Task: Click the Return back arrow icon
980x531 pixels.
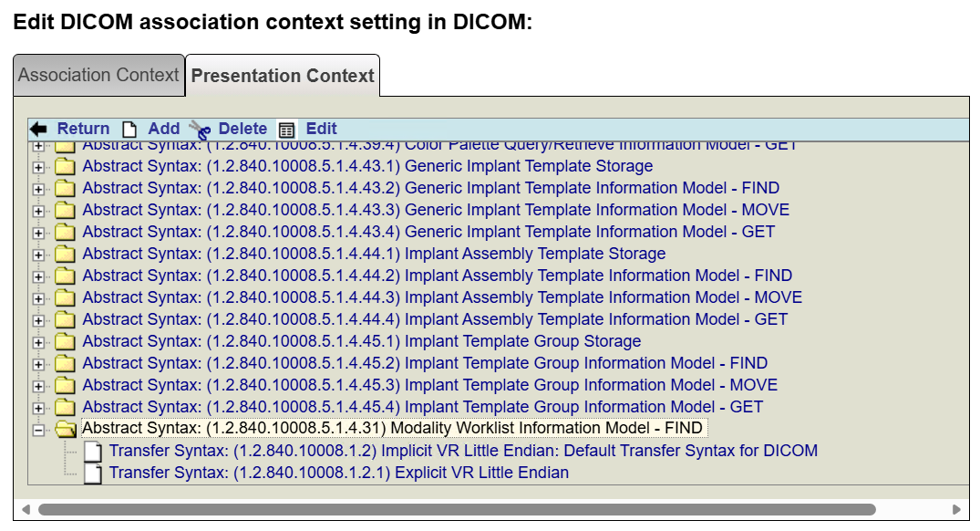Action: pyautogui.click(x=38, y=130)
